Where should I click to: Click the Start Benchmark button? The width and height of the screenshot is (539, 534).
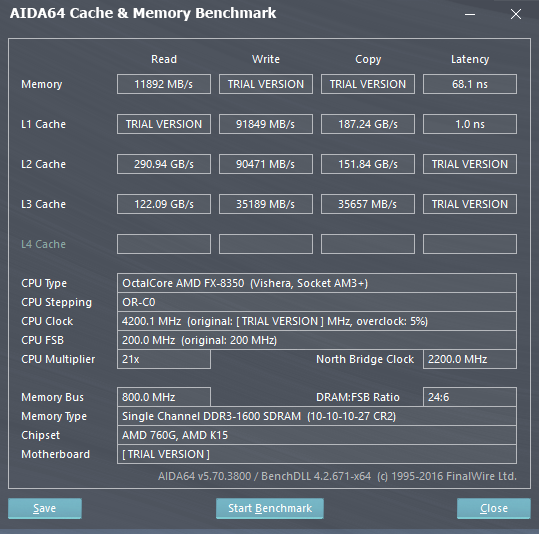coord(270,508)
